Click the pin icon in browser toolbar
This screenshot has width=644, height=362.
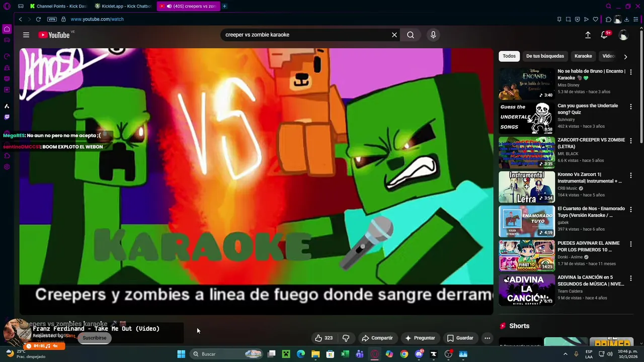(559, 19)
